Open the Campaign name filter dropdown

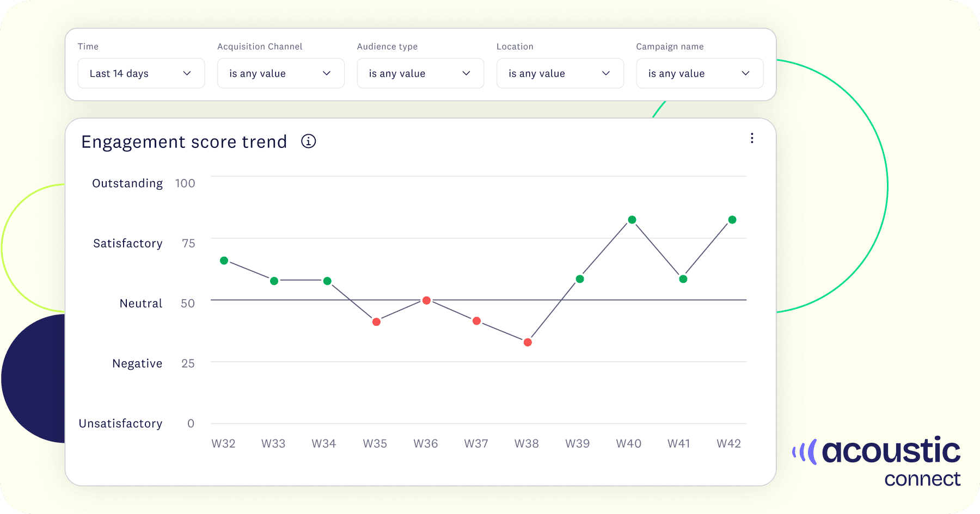click(x=699, y=73)
